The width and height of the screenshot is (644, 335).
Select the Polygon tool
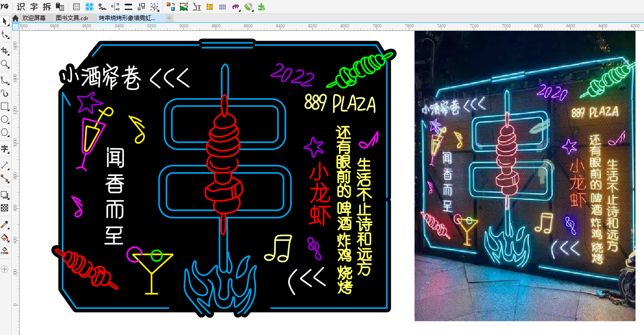tap(5, 133)
